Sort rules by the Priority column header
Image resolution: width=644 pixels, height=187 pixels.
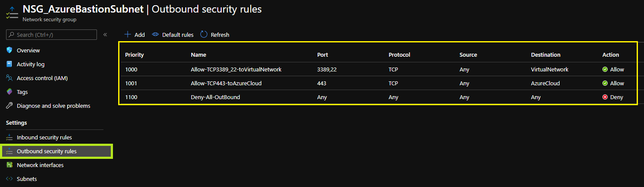135,55
